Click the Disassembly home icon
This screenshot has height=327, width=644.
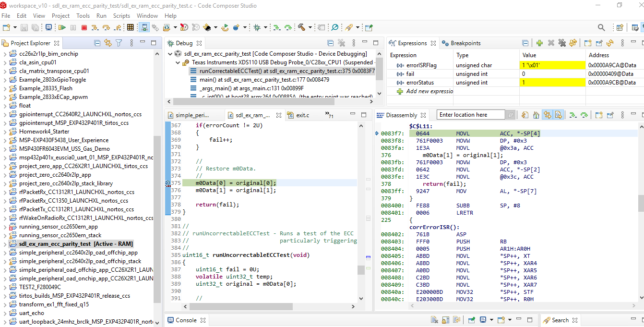(x=536, y=115)
